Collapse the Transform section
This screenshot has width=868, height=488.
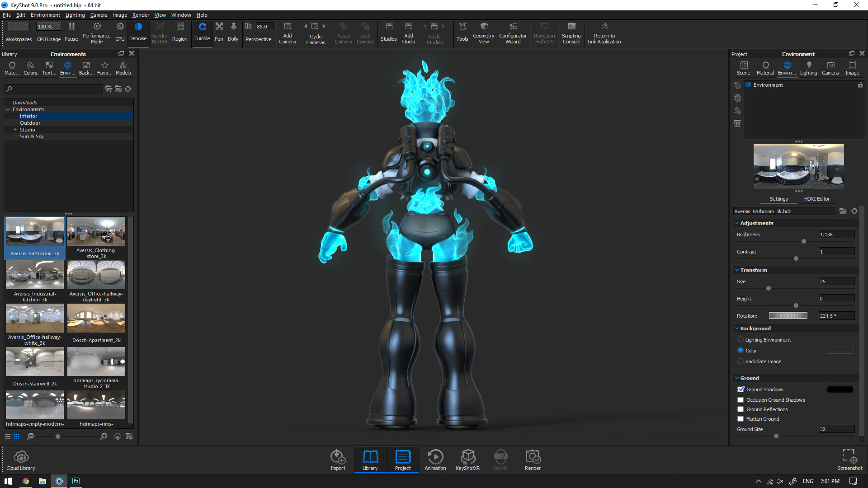coord(737,270)
